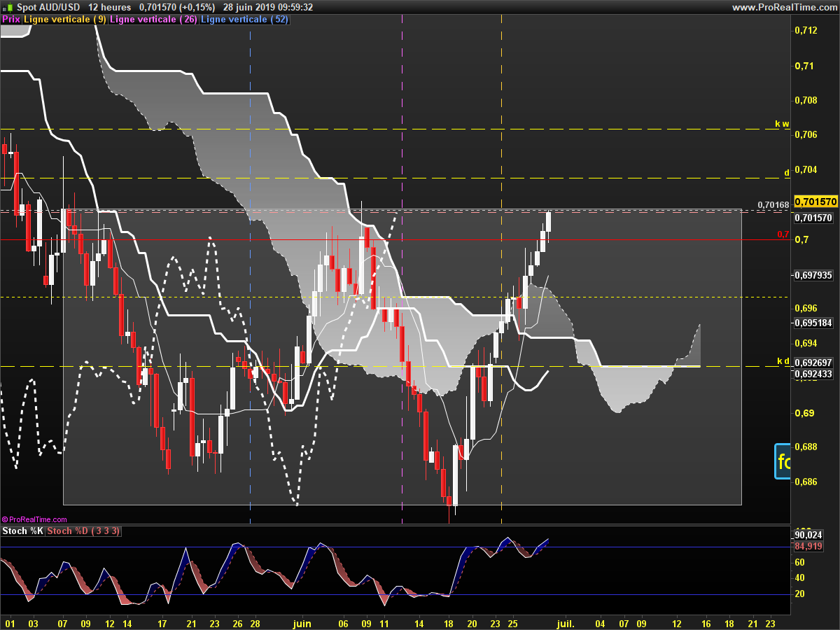Open the Ligne verticale ( 9) label
Screen dimensions: 840x630
[x=65, y=20]
